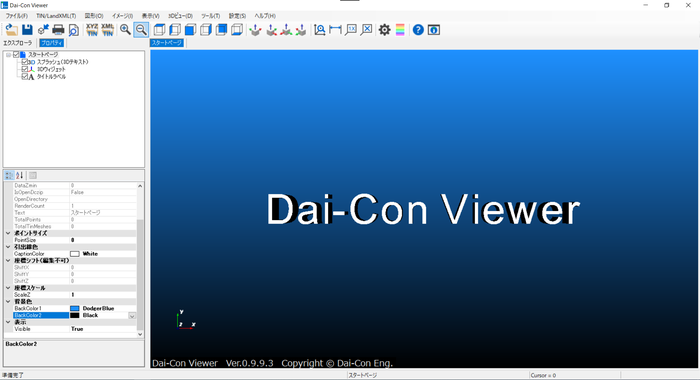Click the zoom in magnifier icon
The height and width of the screenshot is (380, 700).
pos(125,30)
